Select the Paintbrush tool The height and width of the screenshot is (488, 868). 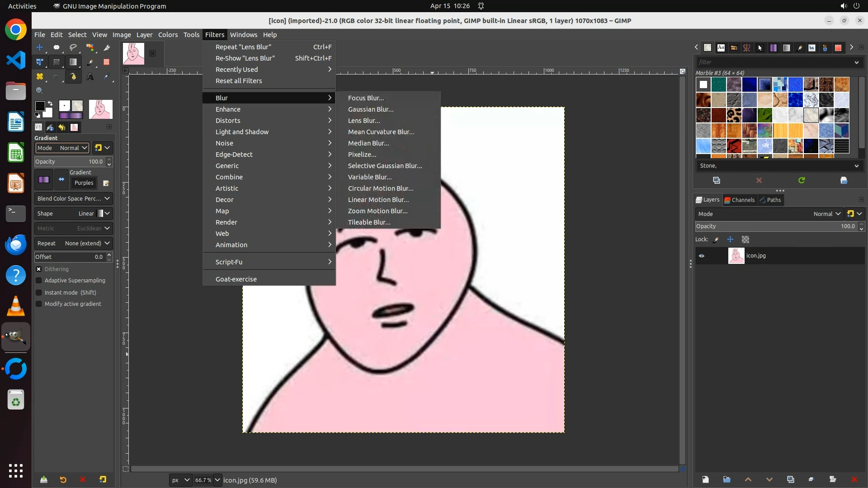pyautogui.click(x=90, y=62)
